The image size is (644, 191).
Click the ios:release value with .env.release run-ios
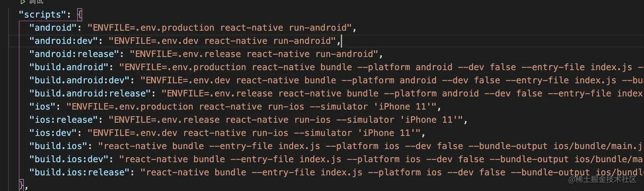[285, 120]
